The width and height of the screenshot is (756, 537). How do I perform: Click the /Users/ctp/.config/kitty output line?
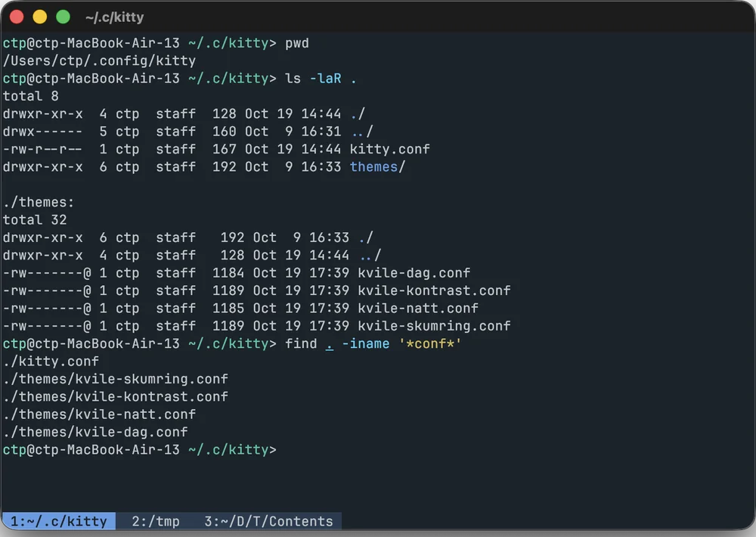coord(99,61)
